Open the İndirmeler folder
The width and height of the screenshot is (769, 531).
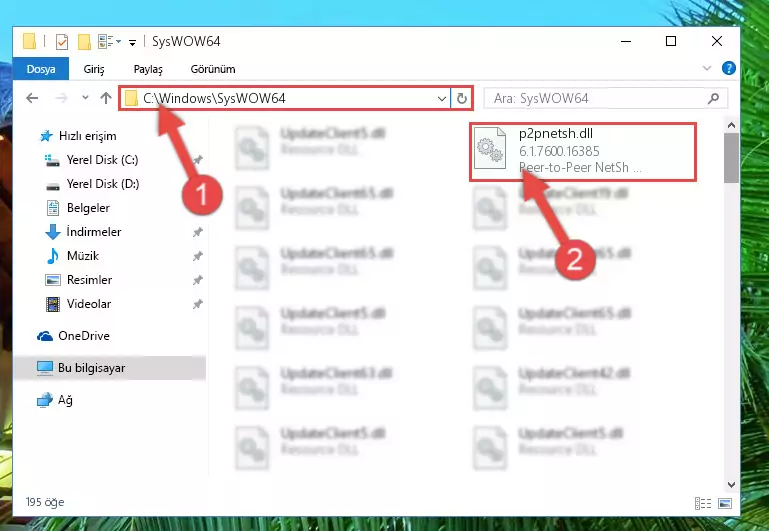83,231
